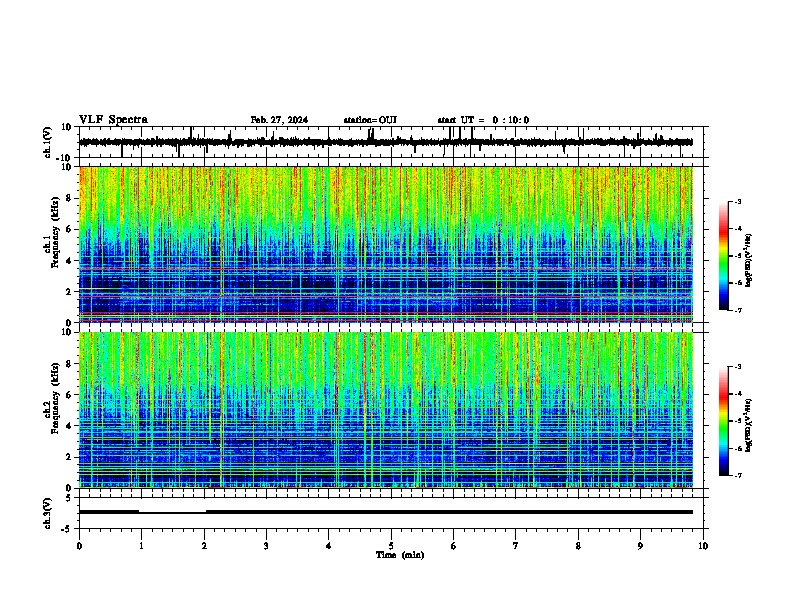The width and height of the screenshot is (792, 612).
Task: Click the time axis tick label 0
Action: pyautogui.click(x=79, y=546)
